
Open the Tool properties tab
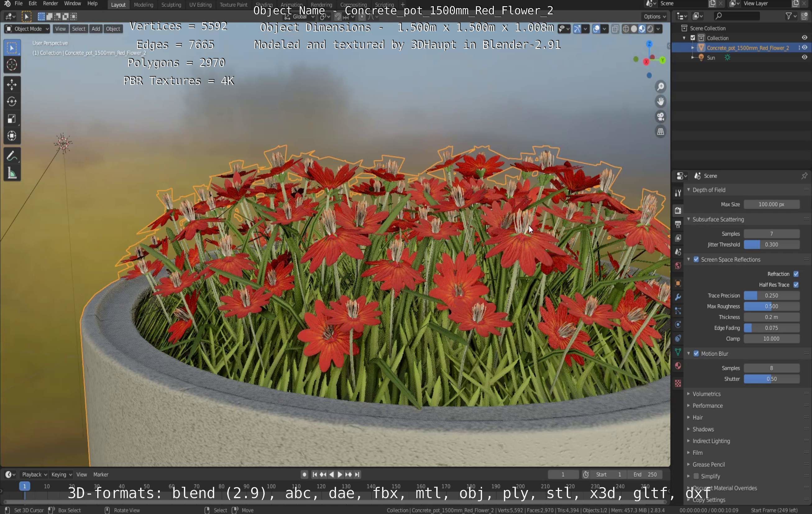coord(678,193)
